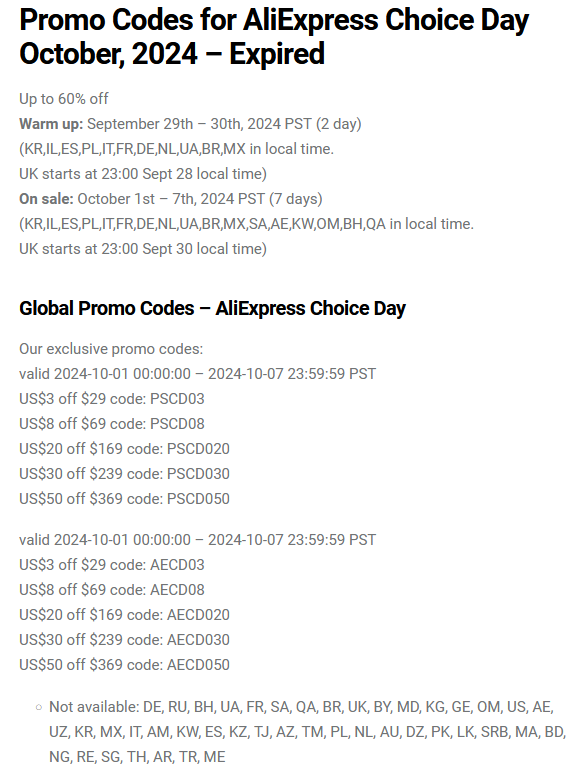Click the bold 'Warm up:' label
The height and width of the screenshot is (773, 586).
click(x=51, y=124)
